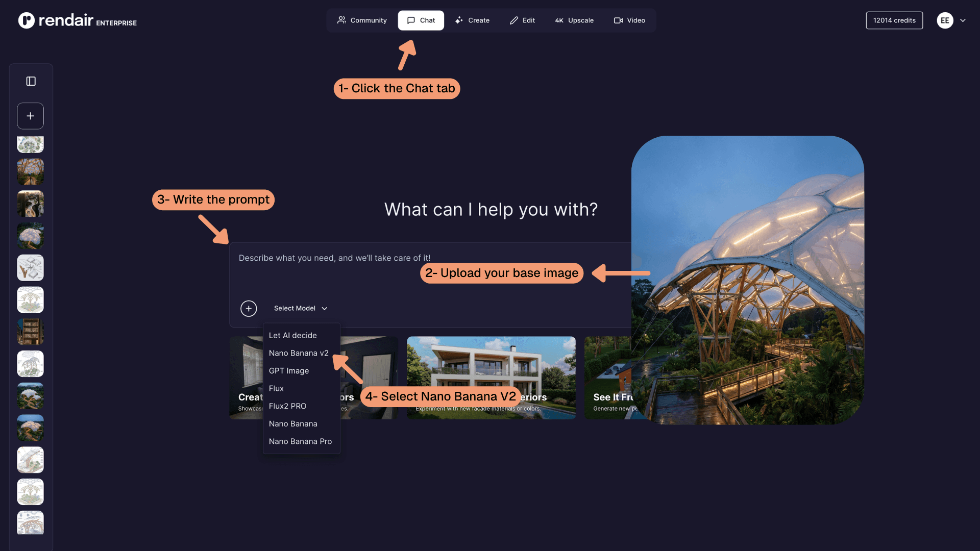The image size is (980, 551).
Task: Select the Let AI decide option
Action: coord(293,335)
